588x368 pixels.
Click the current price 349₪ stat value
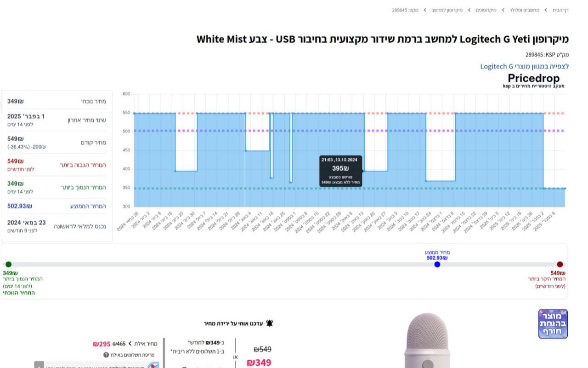15,101
